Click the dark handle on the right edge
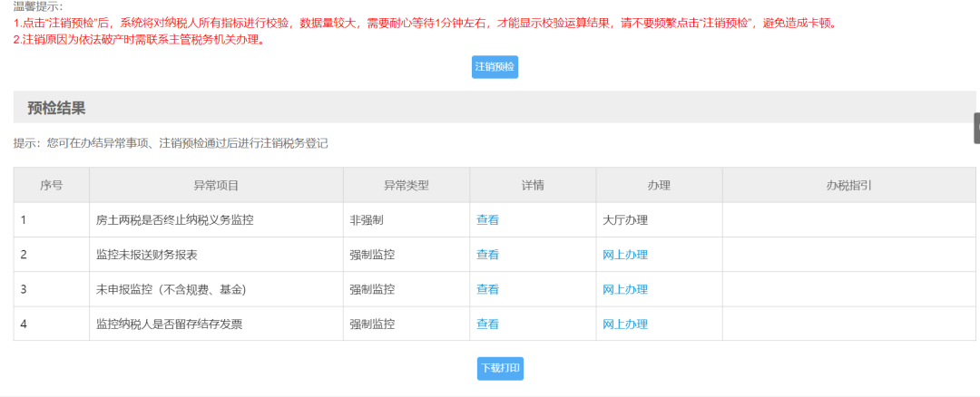This screenshot has width=980, height=397. pyautogui.click(x=976, y=129)
